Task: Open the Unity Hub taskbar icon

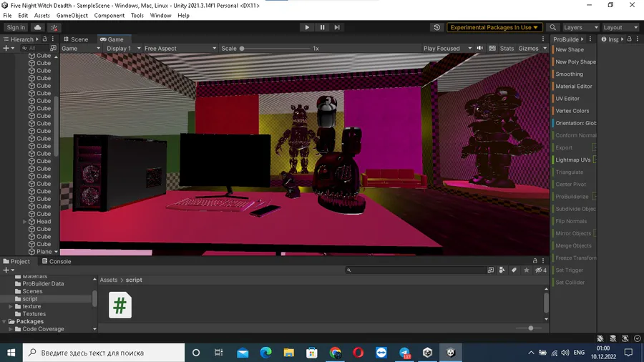Action: tap(427, 353)
